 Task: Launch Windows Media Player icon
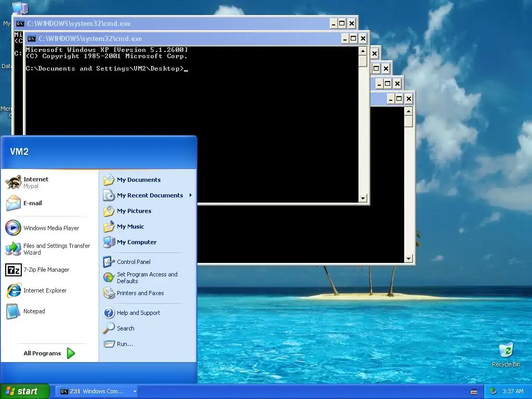pyautogui.click(x=13, y=228)
